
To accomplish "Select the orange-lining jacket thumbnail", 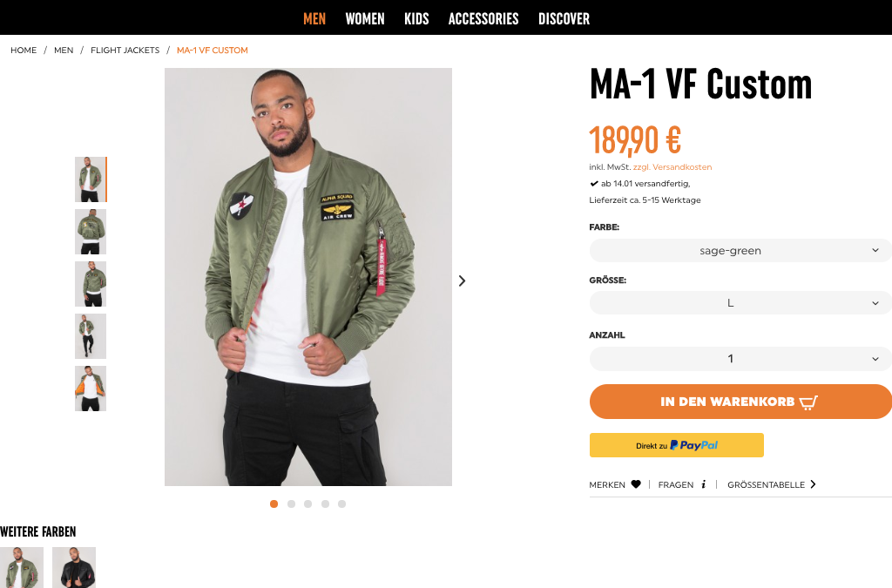I will [91, 389].
